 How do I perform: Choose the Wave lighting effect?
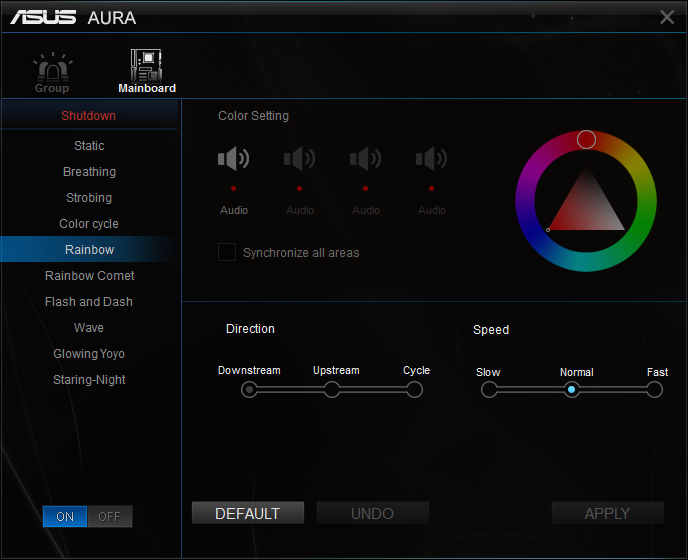(x=89, y=327)
